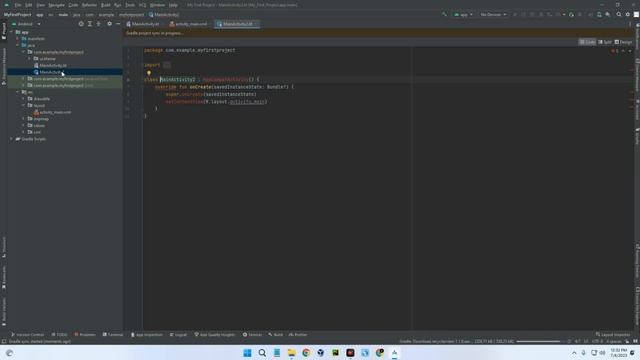This screenshot has width=640, height=360.
Task: Click the Search Everywhere magnifier icon
Action: [619, 15]
